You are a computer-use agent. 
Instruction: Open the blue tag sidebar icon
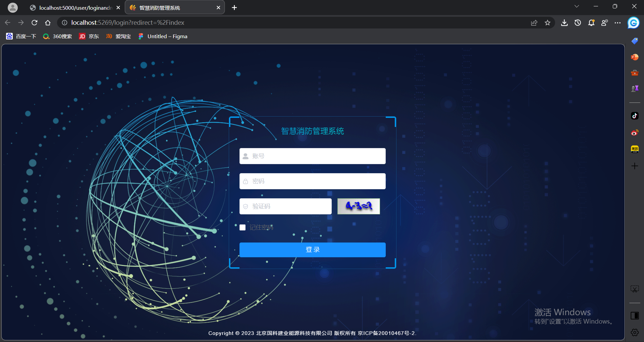tap(635, 41)
